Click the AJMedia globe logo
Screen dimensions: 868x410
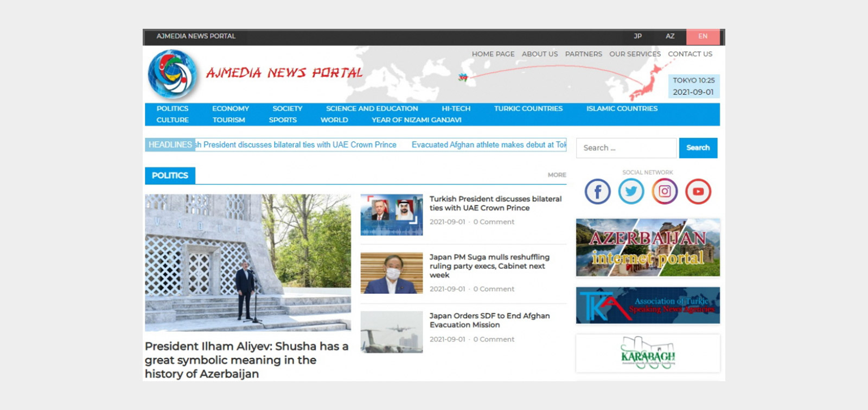point(173,74)
